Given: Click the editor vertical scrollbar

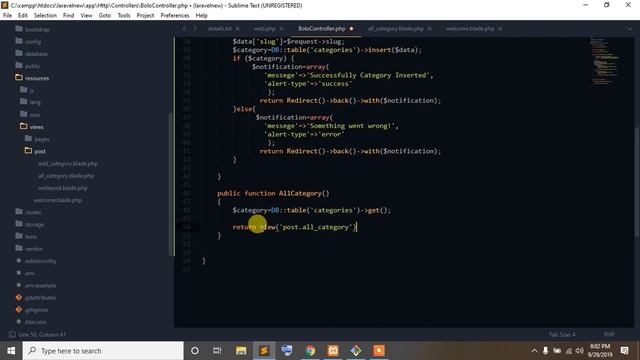Looking at the screenshot, I should coord(637,182).
